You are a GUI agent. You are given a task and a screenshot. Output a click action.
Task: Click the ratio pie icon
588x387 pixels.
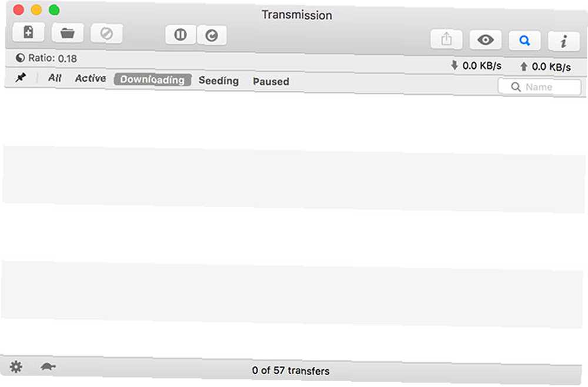click(x=20, y=58)
